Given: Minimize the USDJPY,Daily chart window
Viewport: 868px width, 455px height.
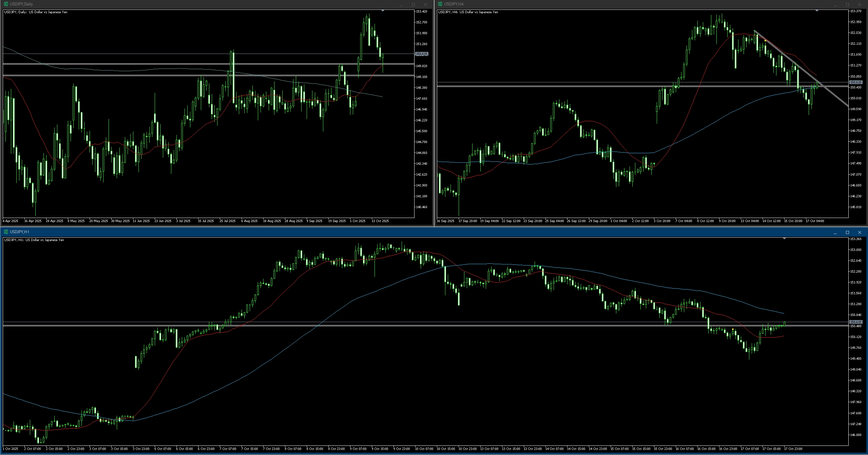Looking at the screenshot, I should 401,4.
